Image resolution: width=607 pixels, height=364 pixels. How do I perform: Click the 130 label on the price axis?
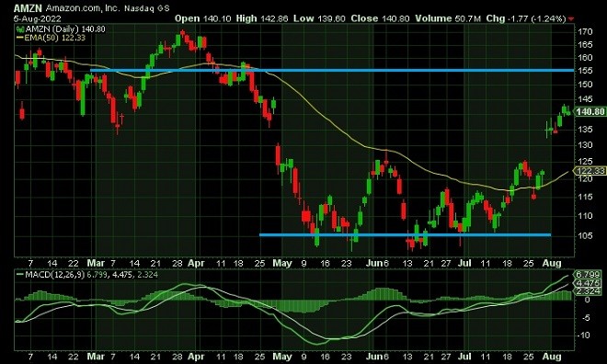[585, 145]
